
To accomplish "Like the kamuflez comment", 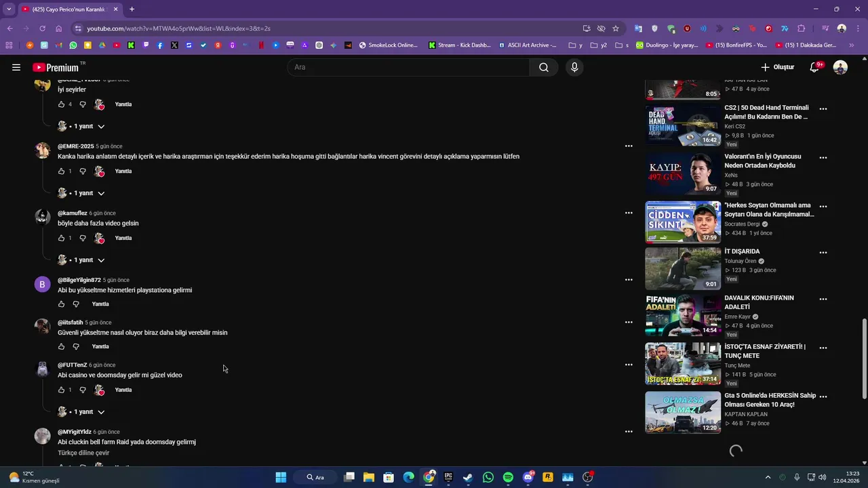I will pos(61,238).
